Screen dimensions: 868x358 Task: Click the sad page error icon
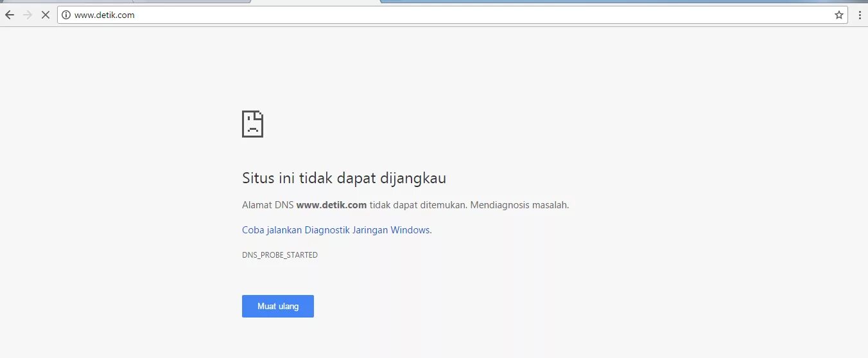point(252,123)
